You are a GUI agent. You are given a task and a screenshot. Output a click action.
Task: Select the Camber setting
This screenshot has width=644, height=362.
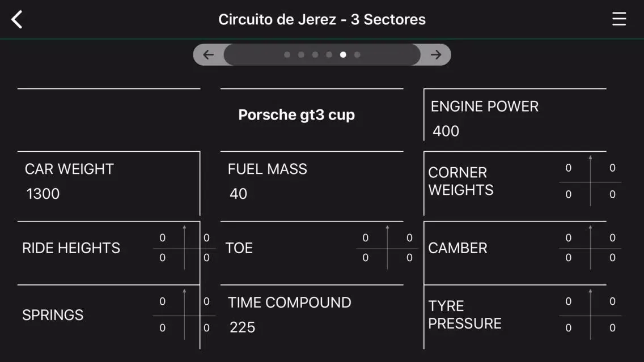coord(457,248)
